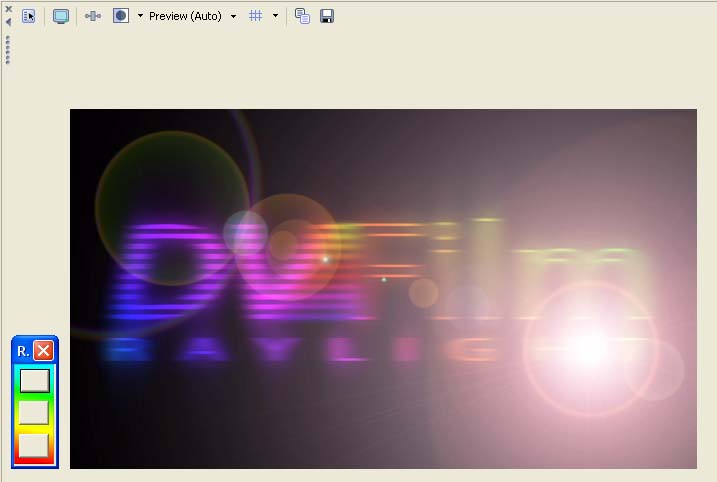Open Video Output FX
Viewport: 717px width, 482px height.
pos(93,16)
